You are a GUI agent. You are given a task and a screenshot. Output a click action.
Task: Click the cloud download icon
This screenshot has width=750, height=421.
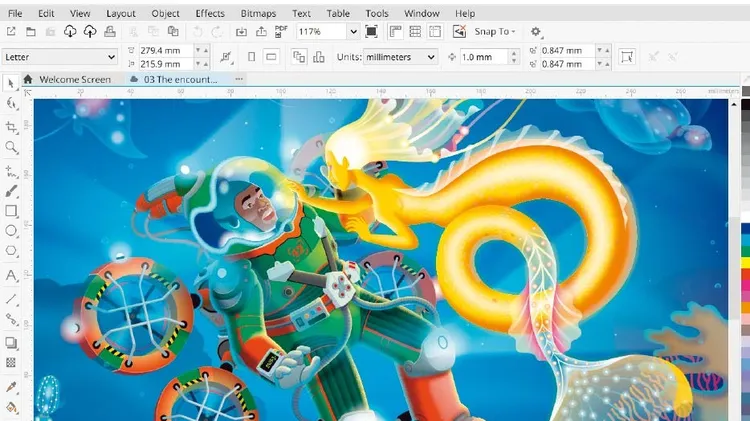coord(70,32)
